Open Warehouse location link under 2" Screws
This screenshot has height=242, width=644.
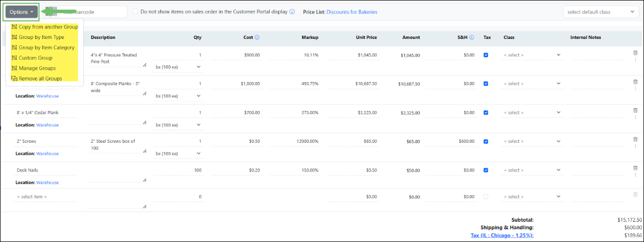47,154
